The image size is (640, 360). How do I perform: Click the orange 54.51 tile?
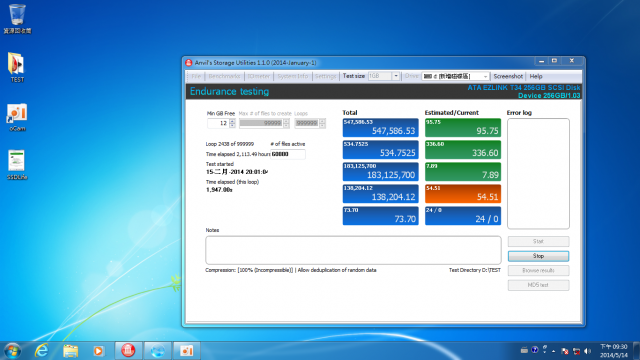tap(463, 194)
